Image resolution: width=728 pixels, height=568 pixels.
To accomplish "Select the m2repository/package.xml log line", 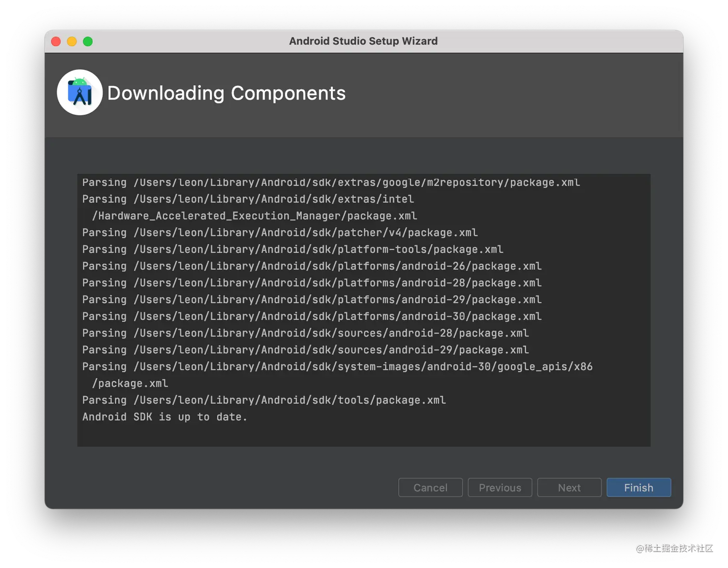I will point(331,182).
